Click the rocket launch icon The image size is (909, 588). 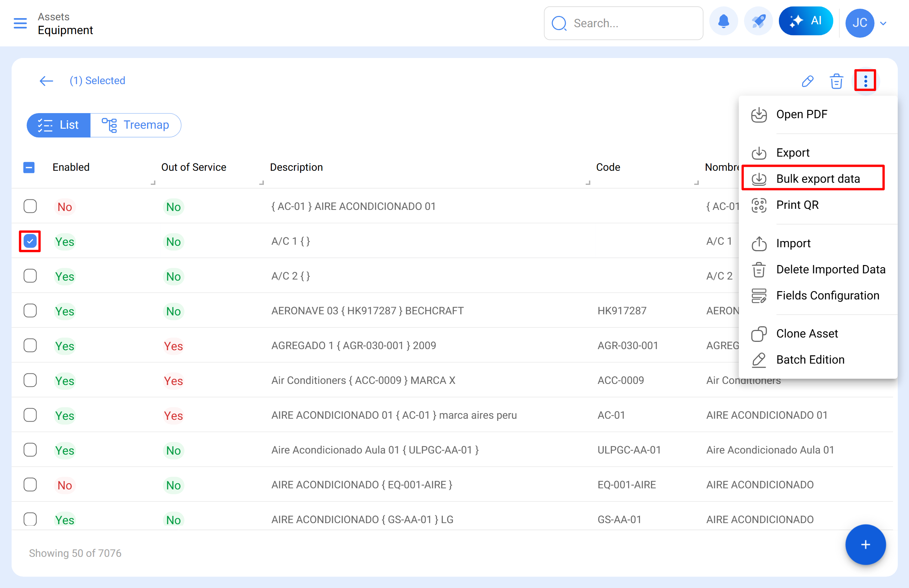[x=758, y=21]
